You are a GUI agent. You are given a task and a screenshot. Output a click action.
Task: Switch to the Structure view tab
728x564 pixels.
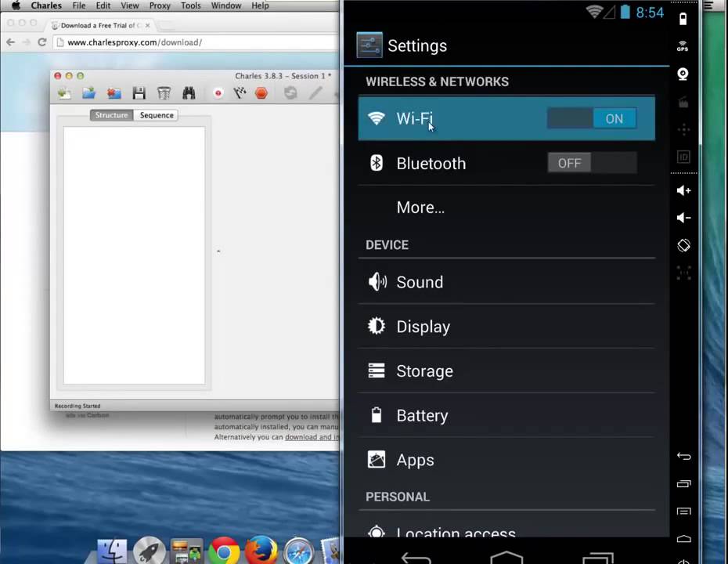point(111,115)
